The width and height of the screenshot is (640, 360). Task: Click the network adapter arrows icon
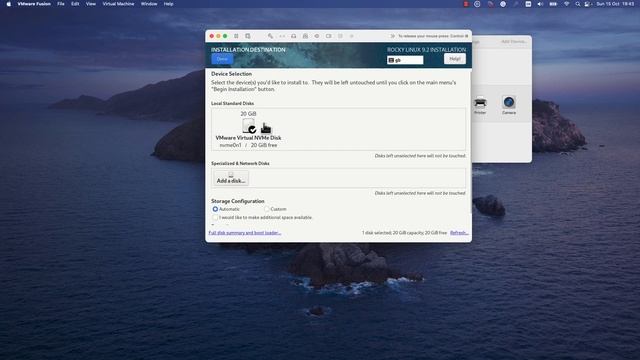pyautogui.click(x=282, y=36)
